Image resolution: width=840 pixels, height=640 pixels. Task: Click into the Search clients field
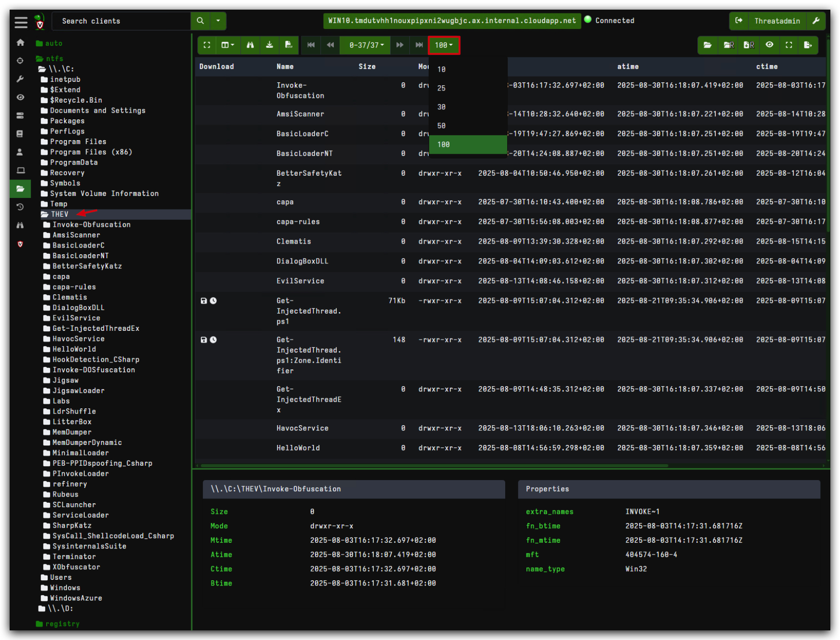pyautogui.click(x=122, y=21)
